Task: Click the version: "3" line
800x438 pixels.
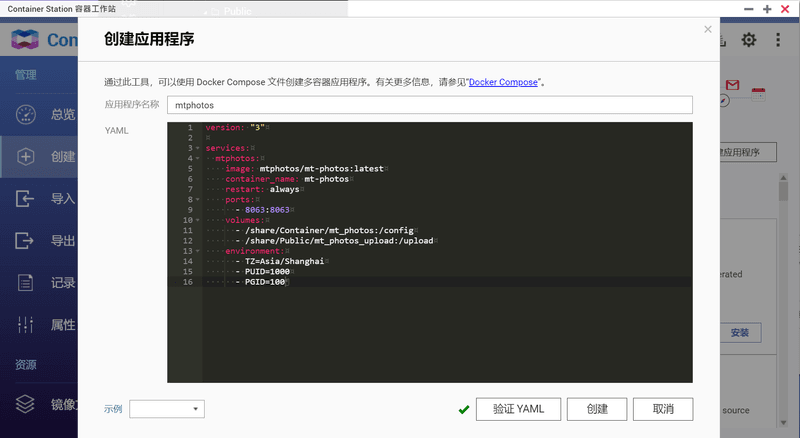Action: tap(235, 128)
